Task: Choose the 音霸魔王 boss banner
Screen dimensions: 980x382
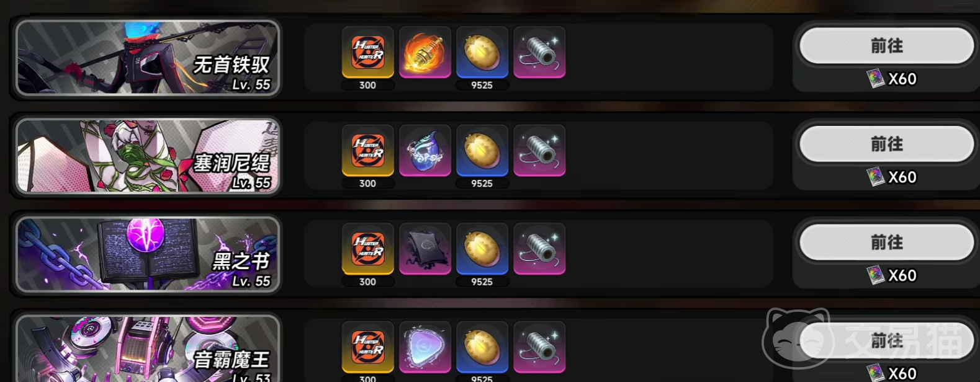Action: [x=148, y=349]
